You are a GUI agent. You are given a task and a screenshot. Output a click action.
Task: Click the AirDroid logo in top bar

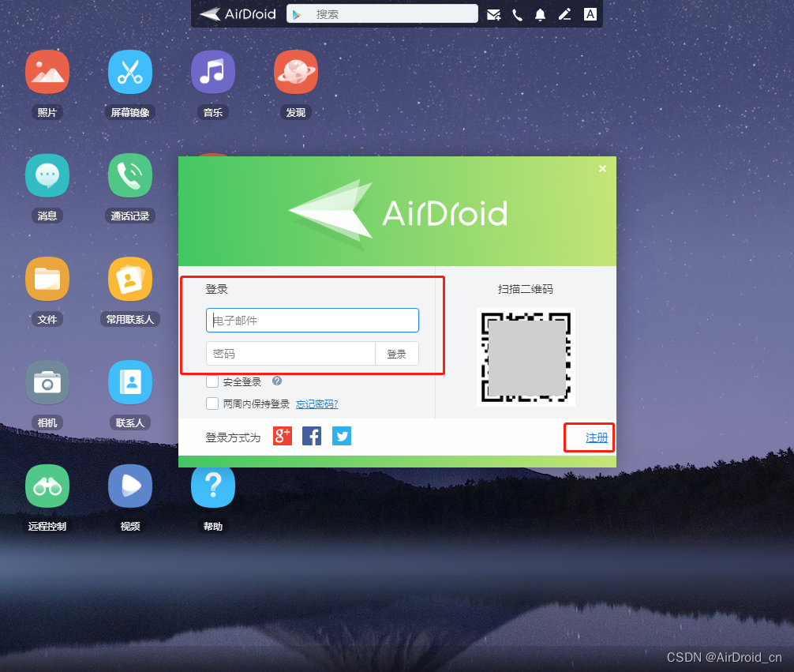(x=238, y=13)
